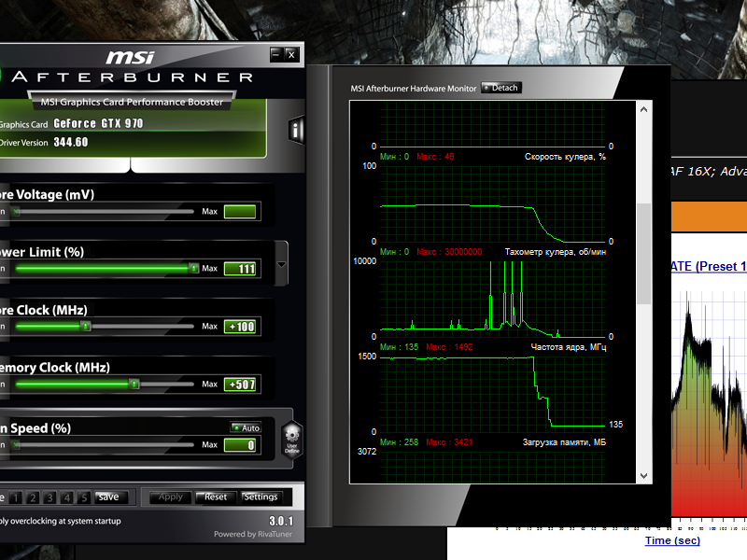The image size is (747, 560).
Task: Select profile slot 2
Action: [33, 497]
